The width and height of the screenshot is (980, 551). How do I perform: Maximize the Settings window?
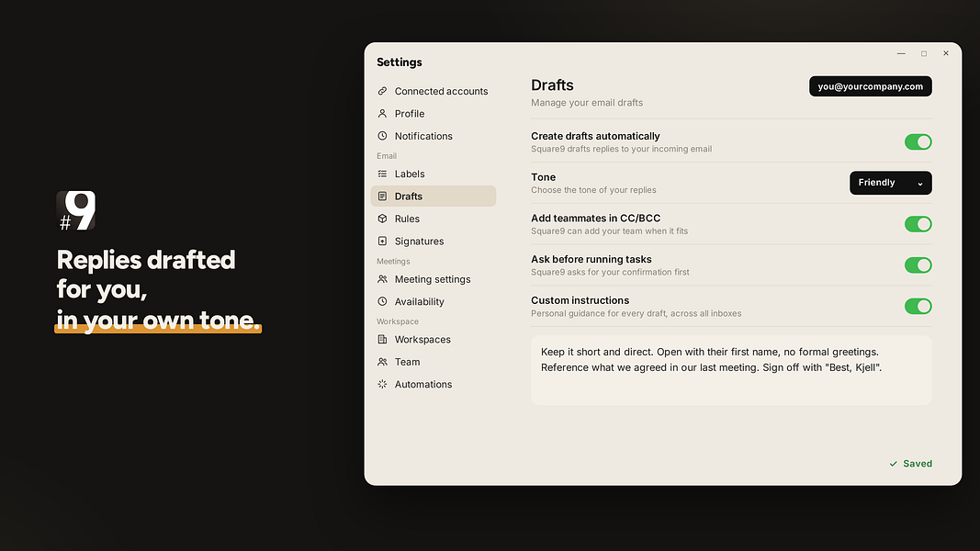click(924, 54)
